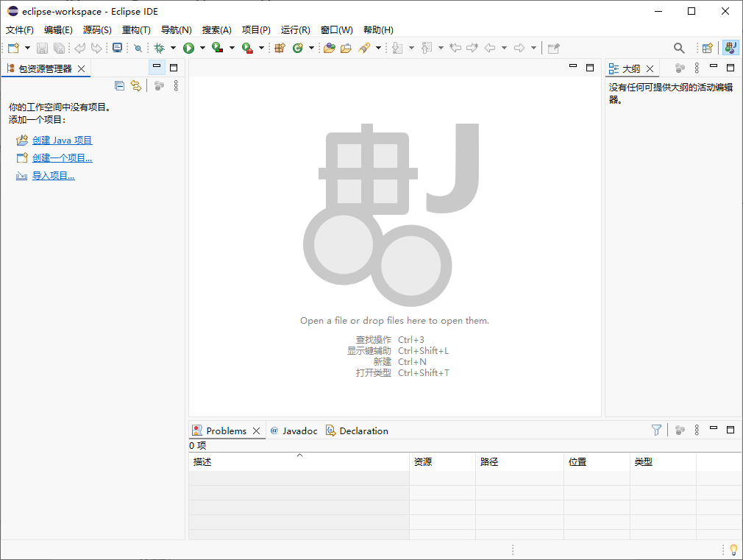
Task: Expand the Search flashlight dropdown arrow
Action: coord(378,48)
